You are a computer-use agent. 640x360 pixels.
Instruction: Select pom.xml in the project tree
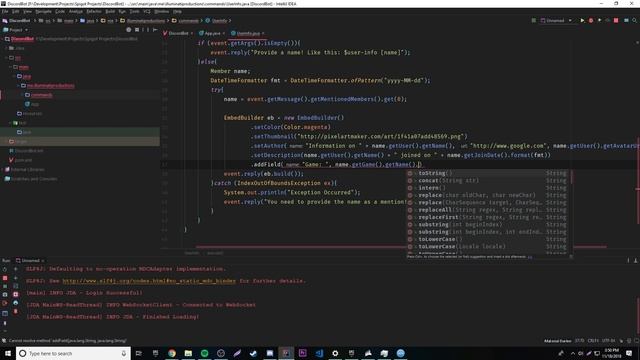[24, 160]
